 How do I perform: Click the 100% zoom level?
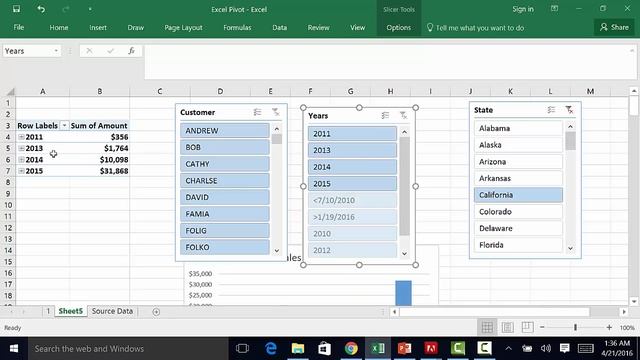(627, 328)
